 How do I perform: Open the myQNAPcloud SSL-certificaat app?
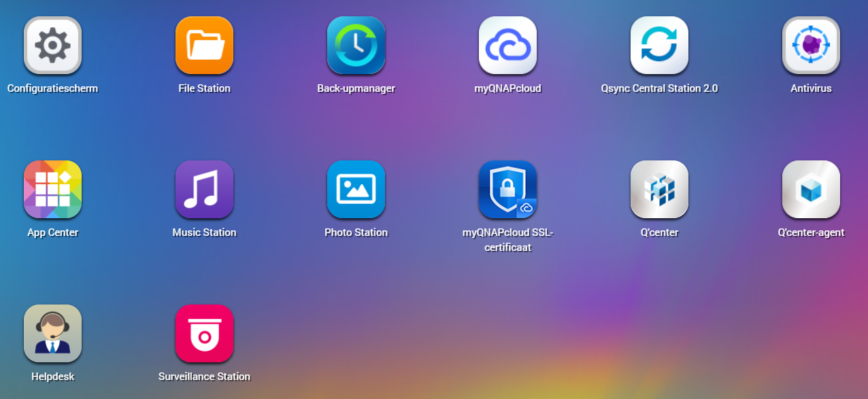[507, 190]
